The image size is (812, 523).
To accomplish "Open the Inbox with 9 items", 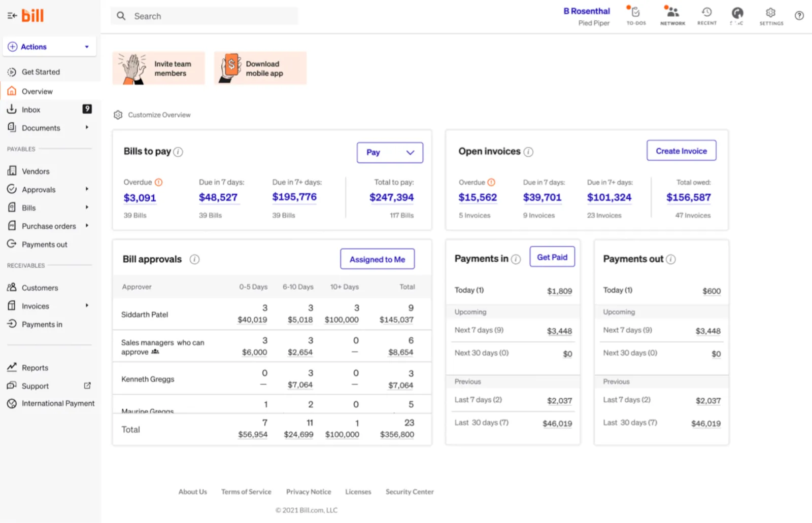I will point(31,109).
